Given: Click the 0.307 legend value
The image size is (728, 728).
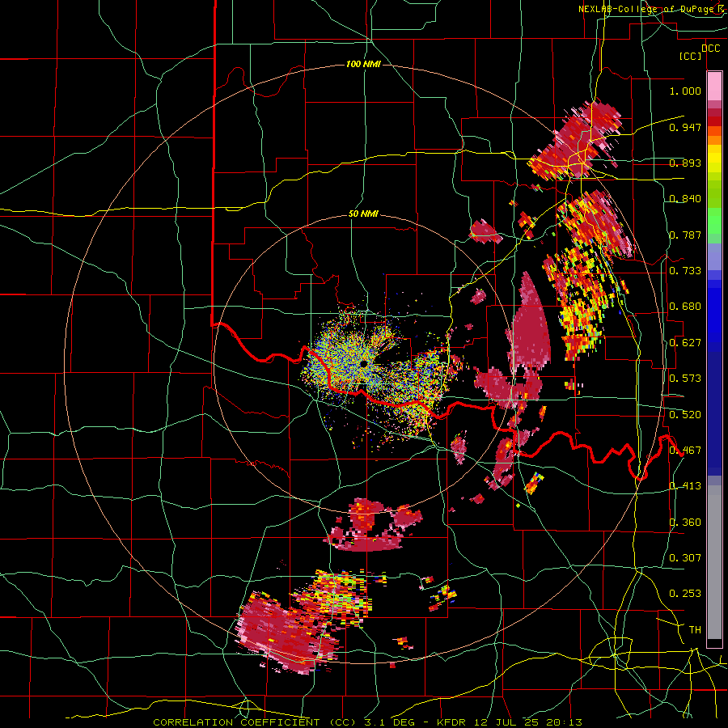Looking at the screenshot, I should coord(685,558).
